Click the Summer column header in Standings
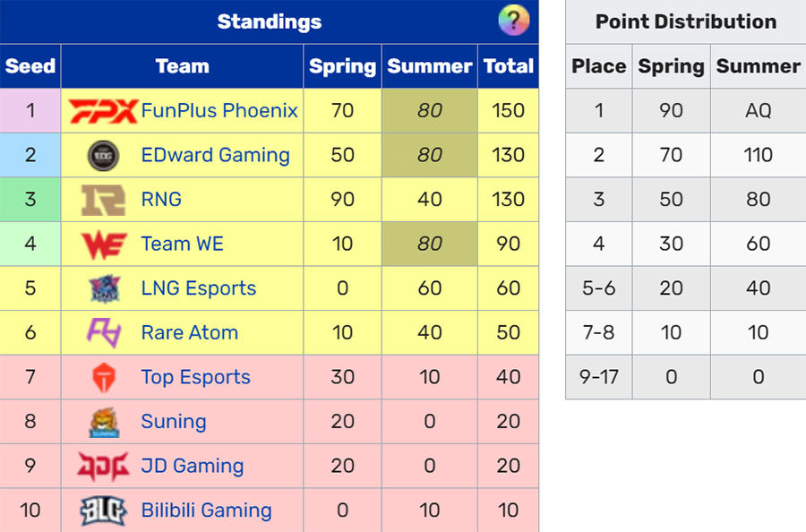 pyautogui.click(x=430, y=66)
